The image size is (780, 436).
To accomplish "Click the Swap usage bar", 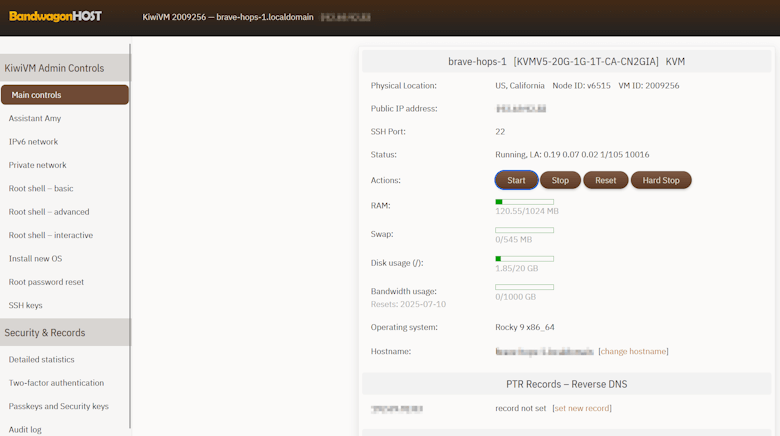I will click(x=524, y=230).
